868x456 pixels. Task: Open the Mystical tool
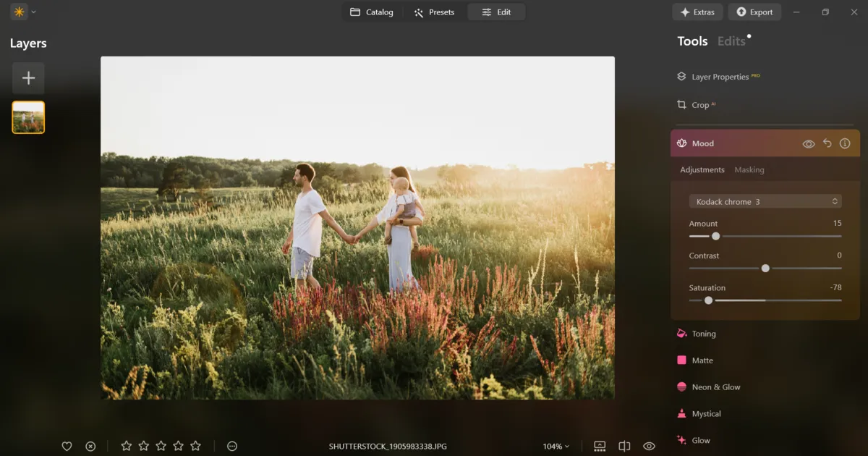pos(705,414)
